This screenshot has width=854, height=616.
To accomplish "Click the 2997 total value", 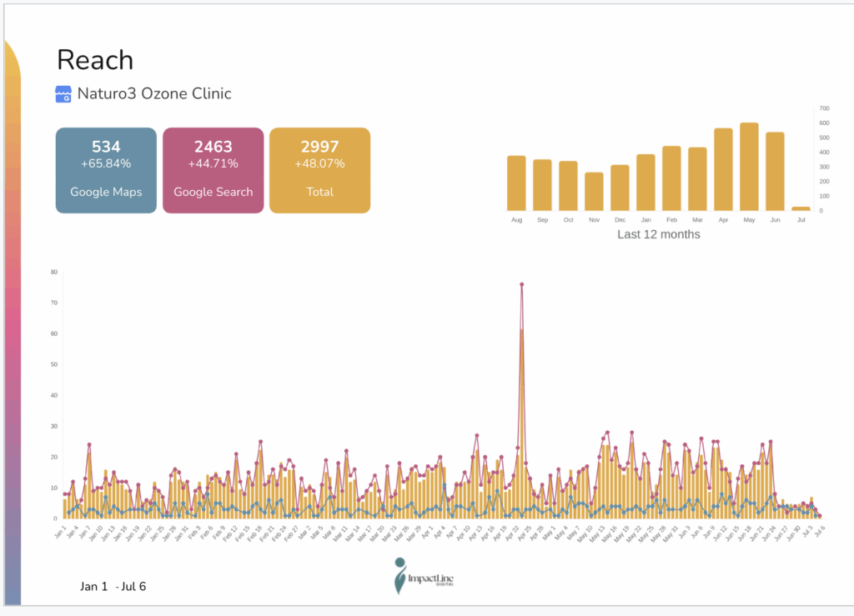I will click(x=319, y=147).
